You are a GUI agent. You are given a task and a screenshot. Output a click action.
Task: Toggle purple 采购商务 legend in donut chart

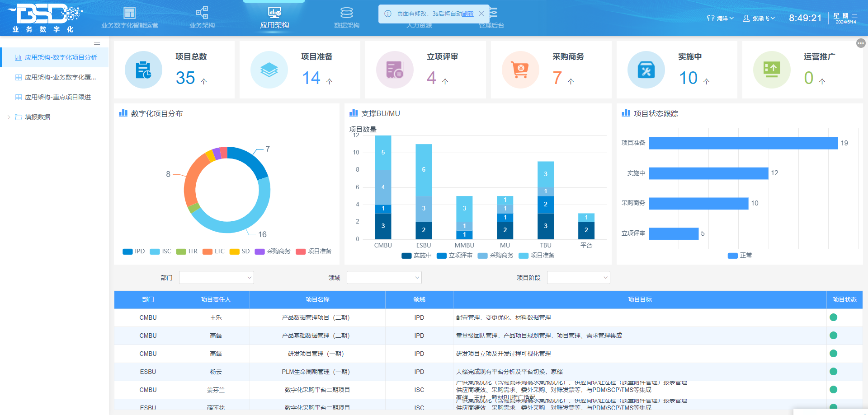click(273, 252)
